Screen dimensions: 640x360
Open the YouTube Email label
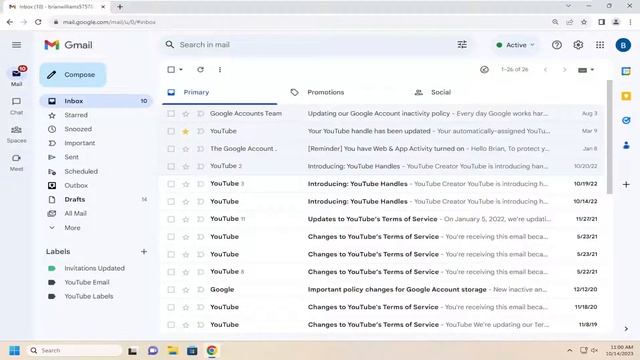click(x=87, y=282)
